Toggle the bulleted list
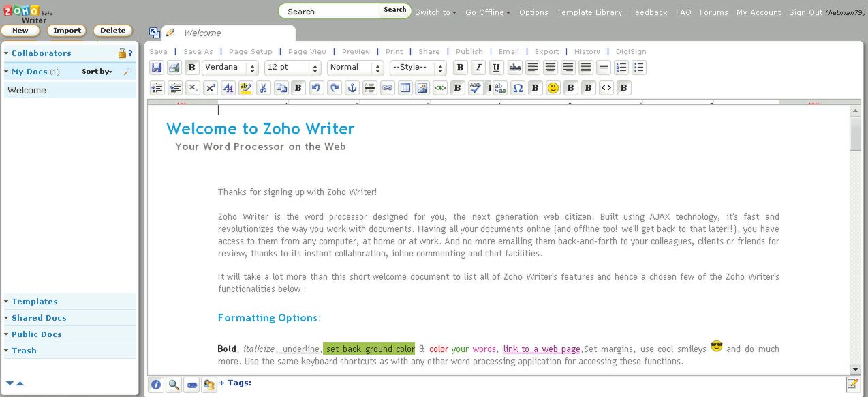 point(639,68)
